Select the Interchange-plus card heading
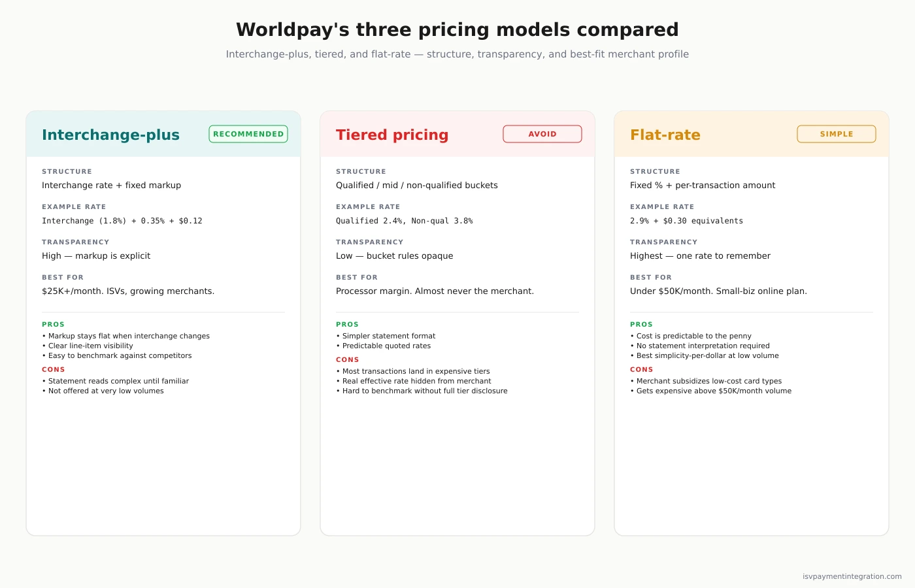Viewport: 915px width, 588px height. coord(110,135)
